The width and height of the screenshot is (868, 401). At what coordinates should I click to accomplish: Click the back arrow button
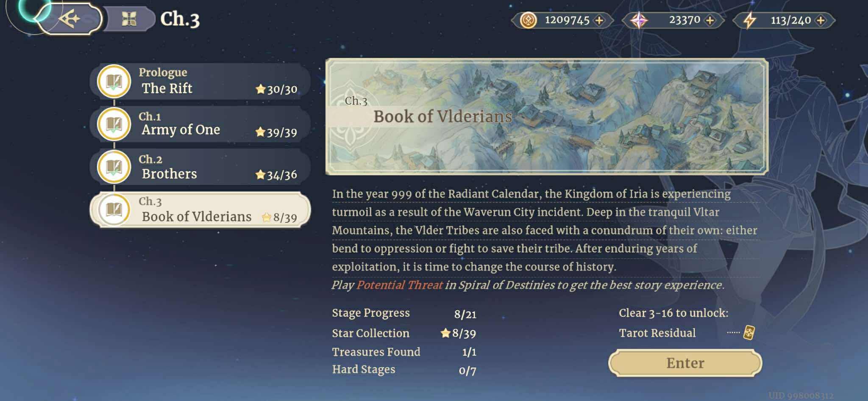(x=70, y=19)
